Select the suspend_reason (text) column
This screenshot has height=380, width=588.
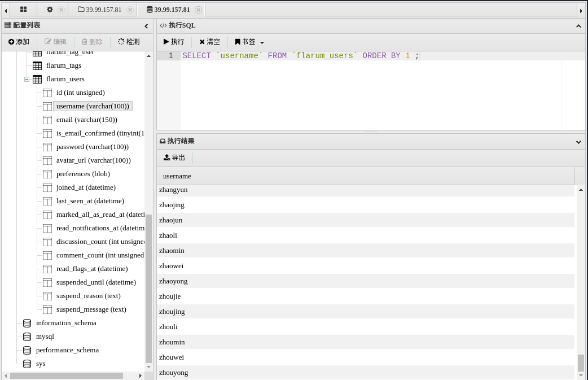89,296
